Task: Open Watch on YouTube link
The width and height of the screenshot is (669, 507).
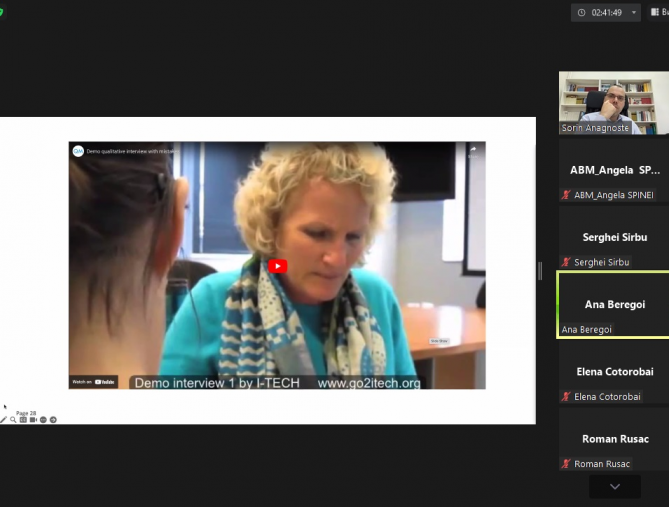Action: (93, 381)
